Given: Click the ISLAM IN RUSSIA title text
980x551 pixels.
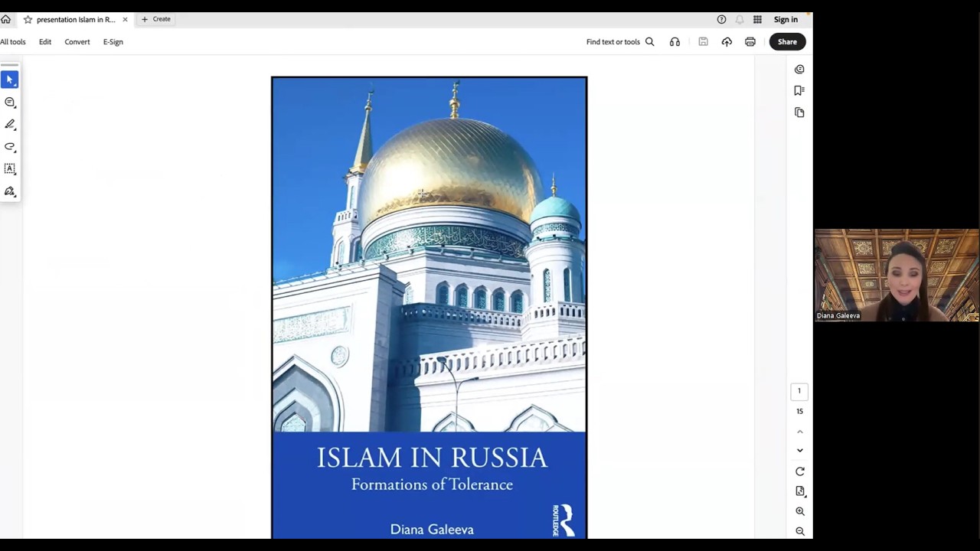Looking at the screenshot, I should pos(432,458).
